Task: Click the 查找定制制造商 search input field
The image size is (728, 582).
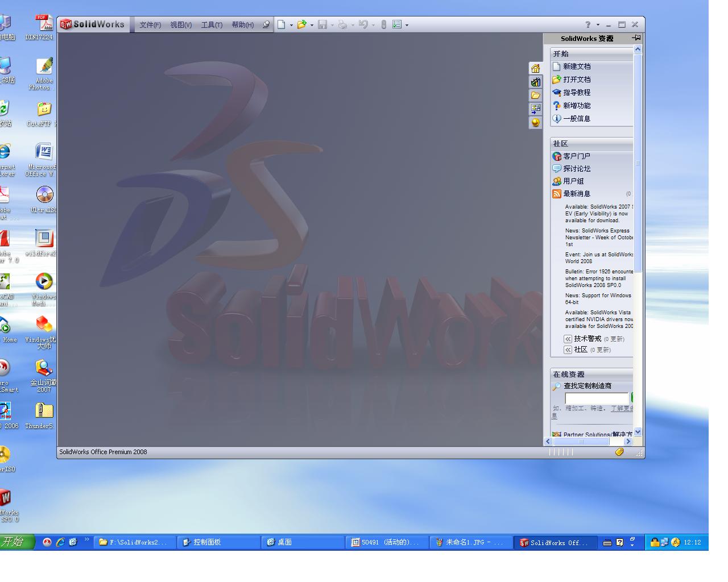Action: pyautogui.click(x=597, y=398)
